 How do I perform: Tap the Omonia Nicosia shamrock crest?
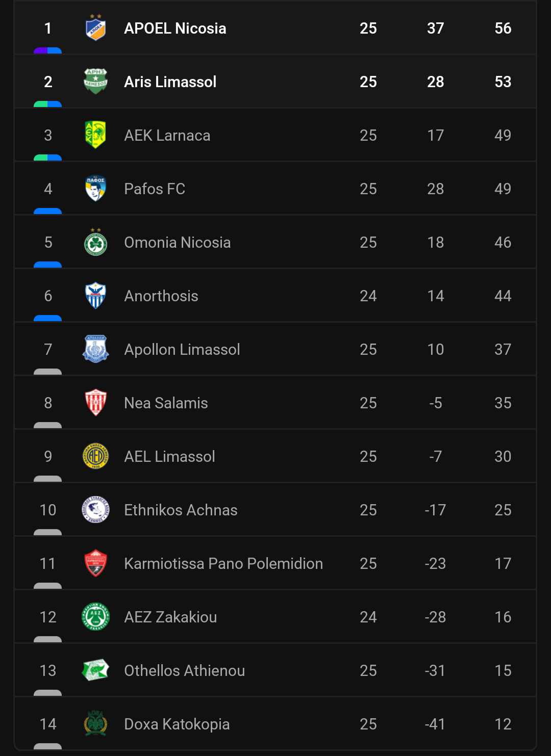tap(95, 242)
